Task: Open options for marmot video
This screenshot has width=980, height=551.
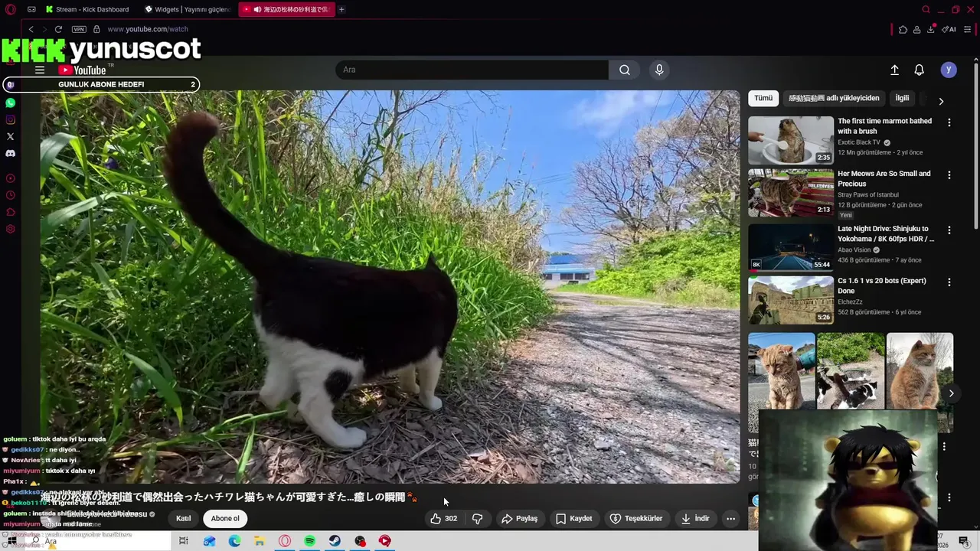Action: tap(949, 122)
